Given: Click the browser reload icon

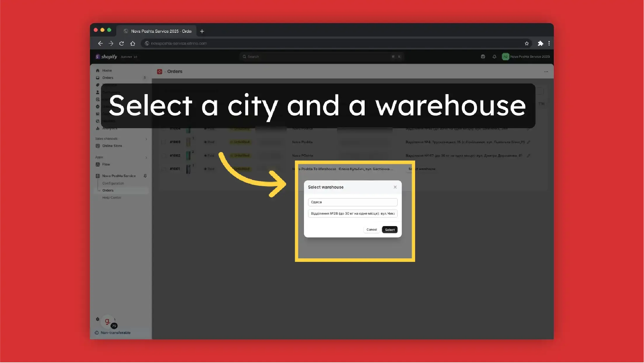Looking at the screenshot, I should tap(121, 43).
